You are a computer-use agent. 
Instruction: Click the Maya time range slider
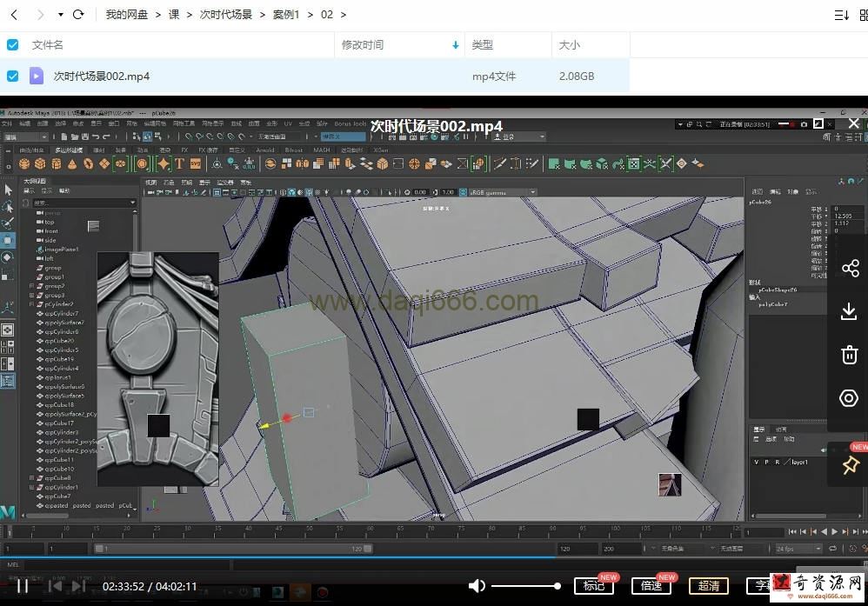click(x=232, y=549)
